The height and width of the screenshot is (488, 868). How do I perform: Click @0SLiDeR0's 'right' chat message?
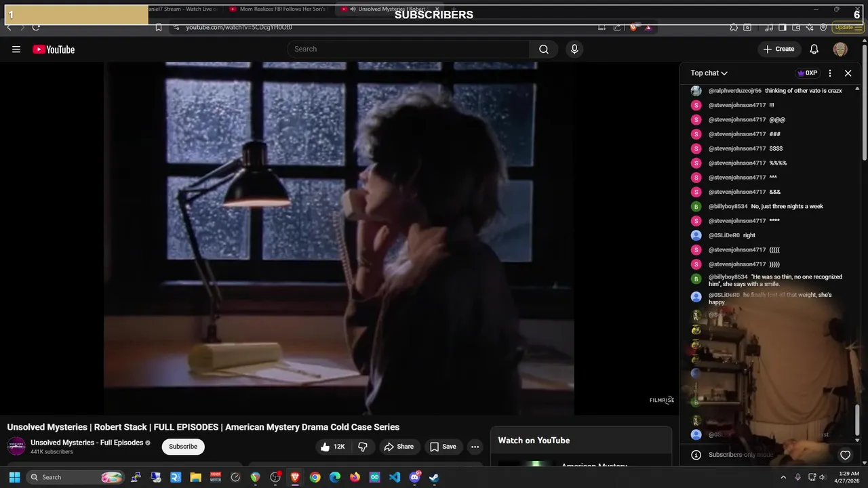click(x=749, y=235)
